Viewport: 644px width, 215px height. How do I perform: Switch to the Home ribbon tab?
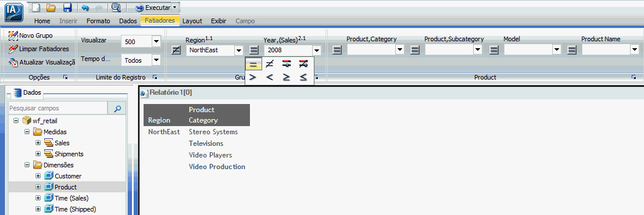42,21
